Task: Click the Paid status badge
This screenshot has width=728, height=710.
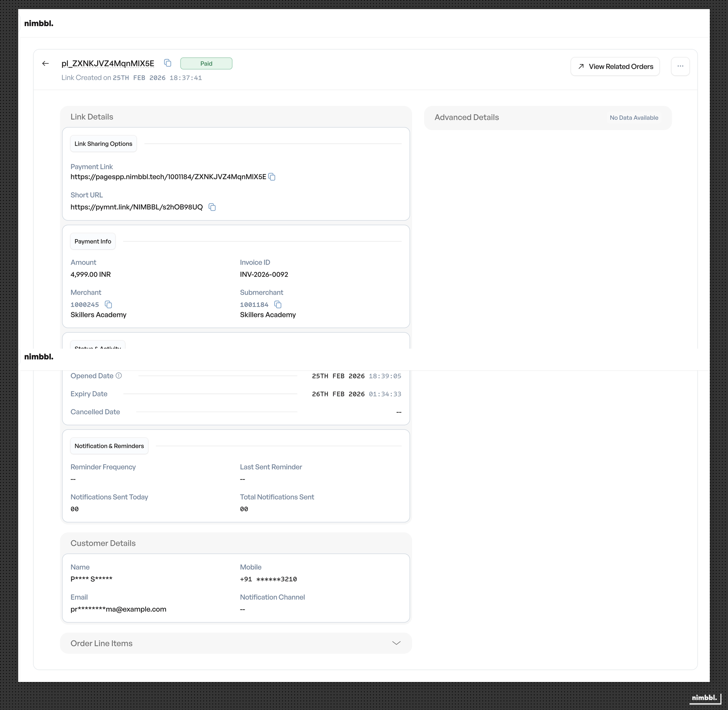Action: (x=206, y=63)
